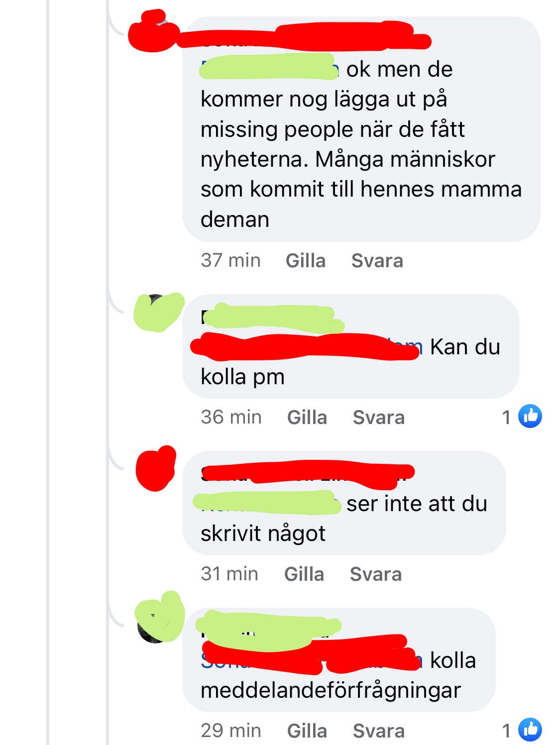Open the thumbs-up reaction on the 29 min comment
The width and height of the screenshot is (560, 745).
click(530, 730)
